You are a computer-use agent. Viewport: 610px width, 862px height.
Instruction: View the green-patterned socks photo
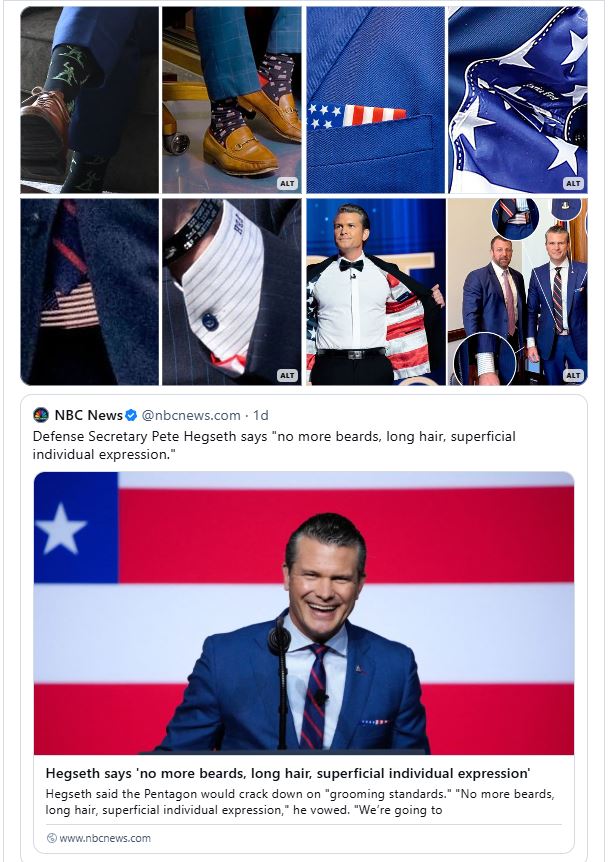click(x=89, y=99)
